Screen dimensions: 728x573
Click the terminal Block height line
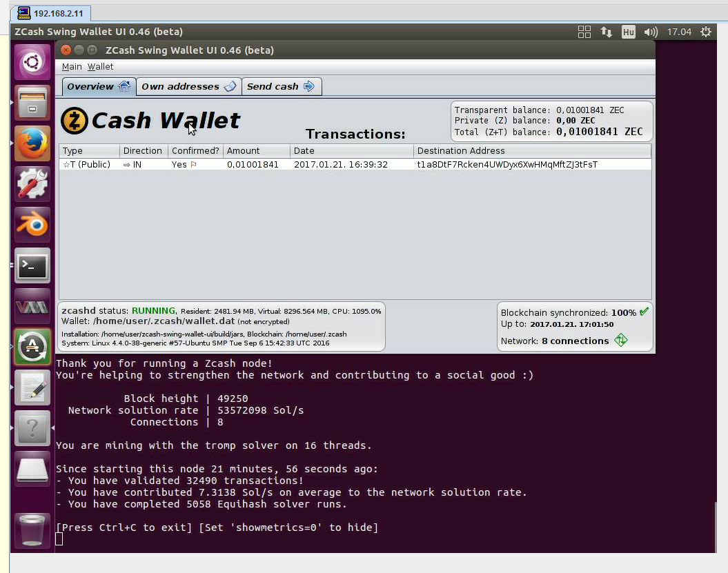186,399
